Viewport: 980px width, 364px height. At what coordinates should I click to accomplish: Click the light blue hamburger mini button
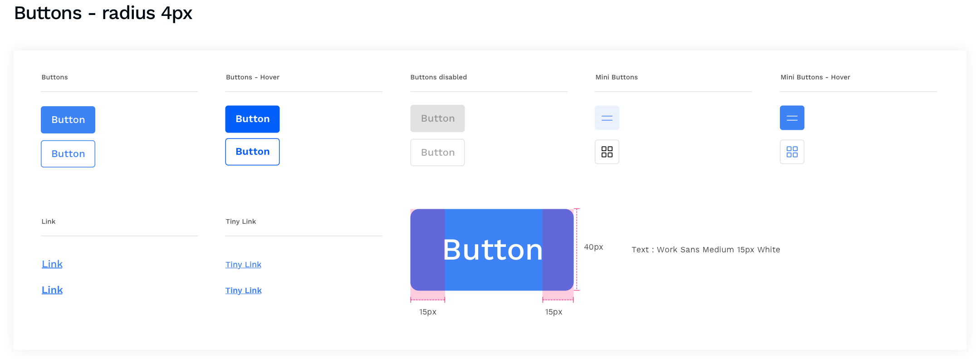(x=607, y=118)
